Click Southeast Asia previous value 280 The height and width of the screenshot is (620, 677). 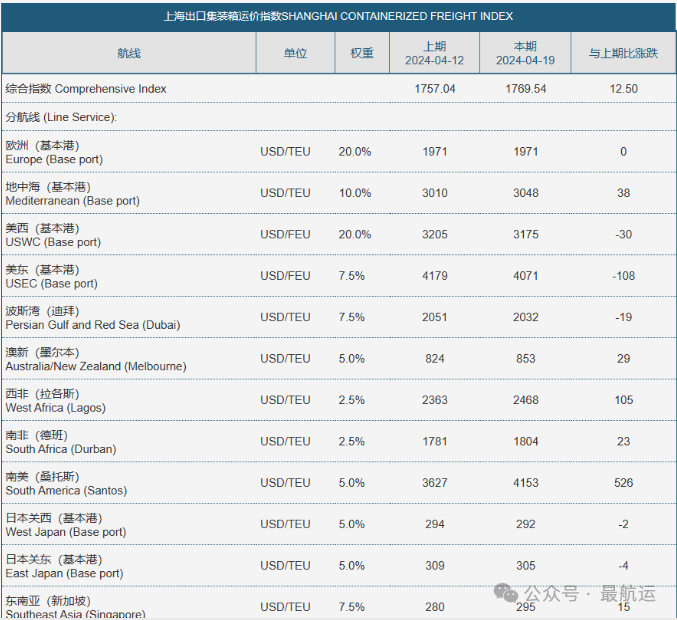435,607
